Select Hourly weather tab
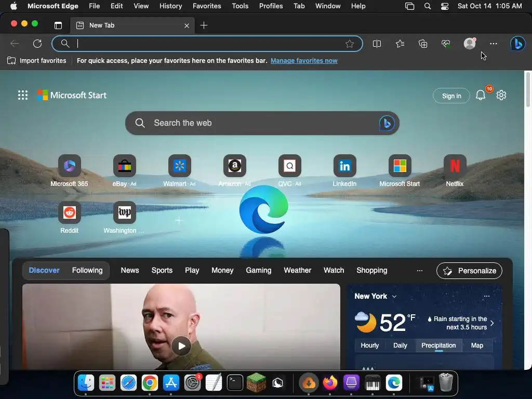The image size is (532, 399). [369, 345]
